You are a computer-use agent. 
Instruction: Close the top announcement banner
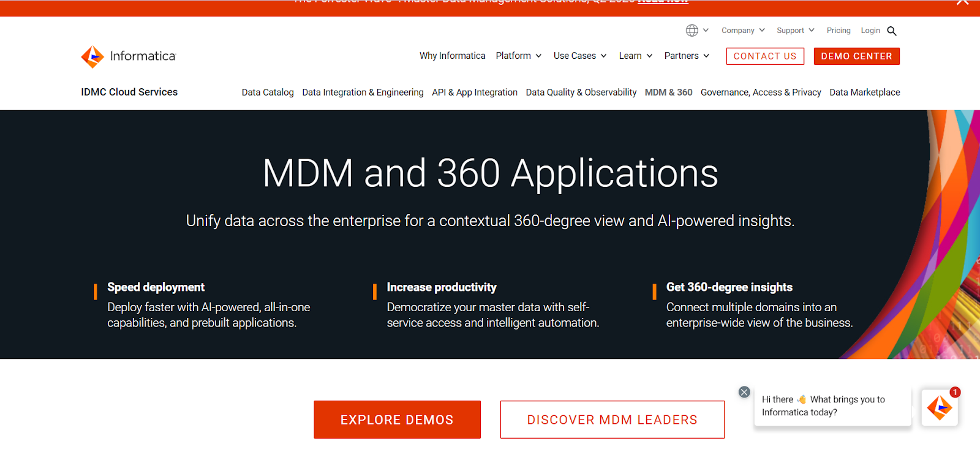pyautogui.click(x=963, y=2)
